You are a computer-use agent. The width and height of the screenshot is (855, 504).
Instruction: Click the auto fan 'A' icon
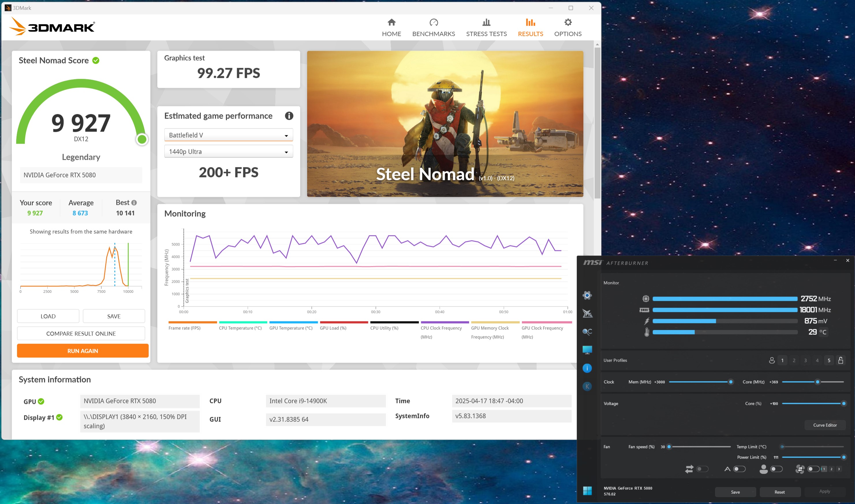[x=727, y=469]
